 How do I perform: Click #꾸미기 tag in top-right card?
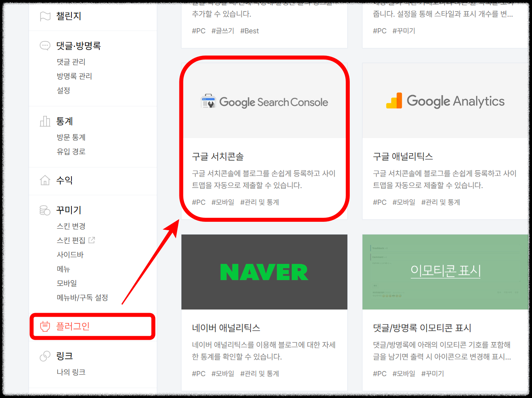(x=404, y=31)
